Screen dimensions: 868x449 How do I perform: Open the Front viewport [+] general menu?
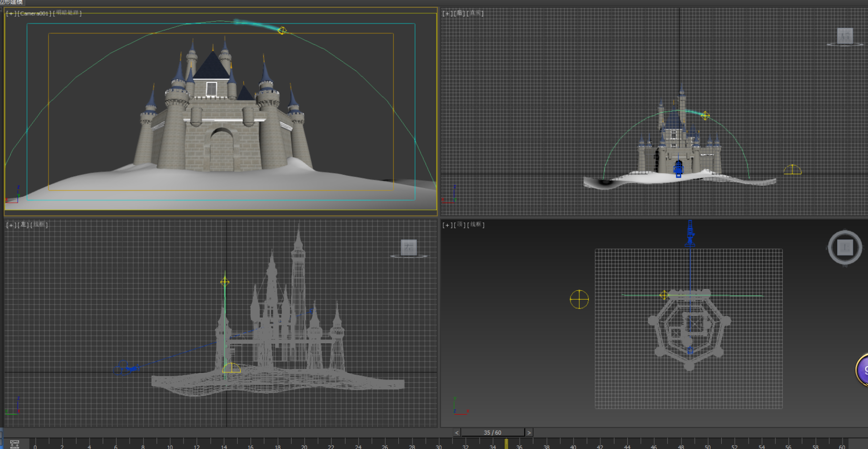coord(447,14)
